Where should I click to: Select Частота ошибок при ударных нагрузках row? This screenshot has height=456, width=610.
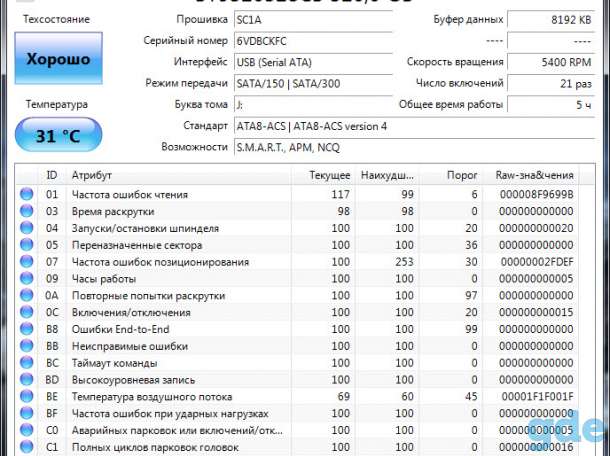pyautogui.click(x=298, y=414)
